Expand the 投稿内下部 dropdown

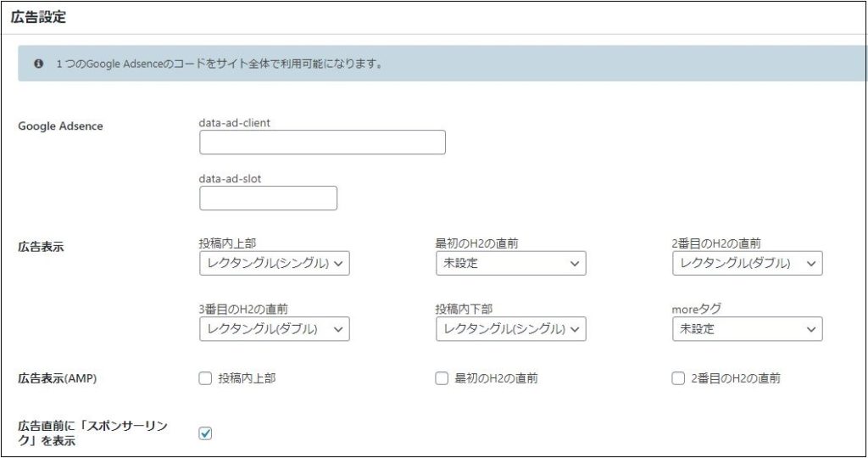510,329
